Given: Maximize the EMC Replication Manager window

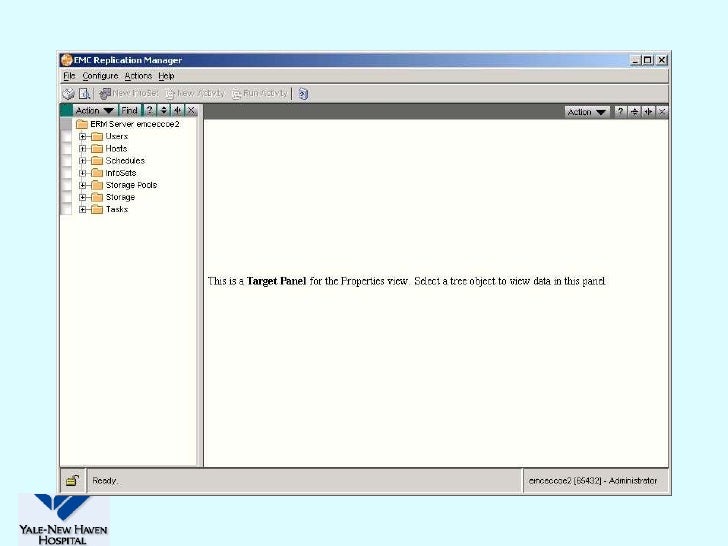Looking at the screenshot, I should click(x=648, y=60).
